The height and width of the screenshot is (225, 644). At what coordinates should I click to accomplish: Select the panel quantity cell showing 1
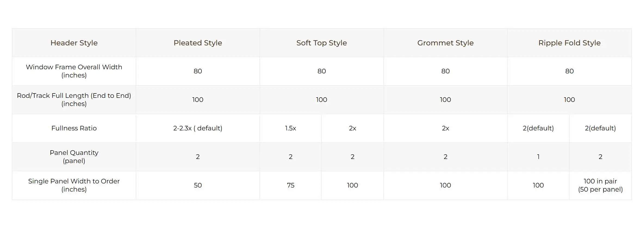538,157
